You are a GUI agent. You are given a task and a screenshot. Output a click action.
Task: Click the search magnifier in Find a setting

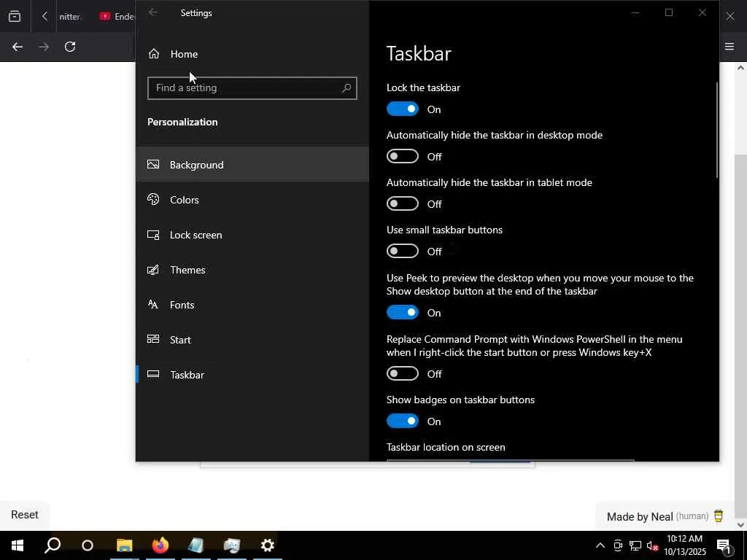coord(347,87)
